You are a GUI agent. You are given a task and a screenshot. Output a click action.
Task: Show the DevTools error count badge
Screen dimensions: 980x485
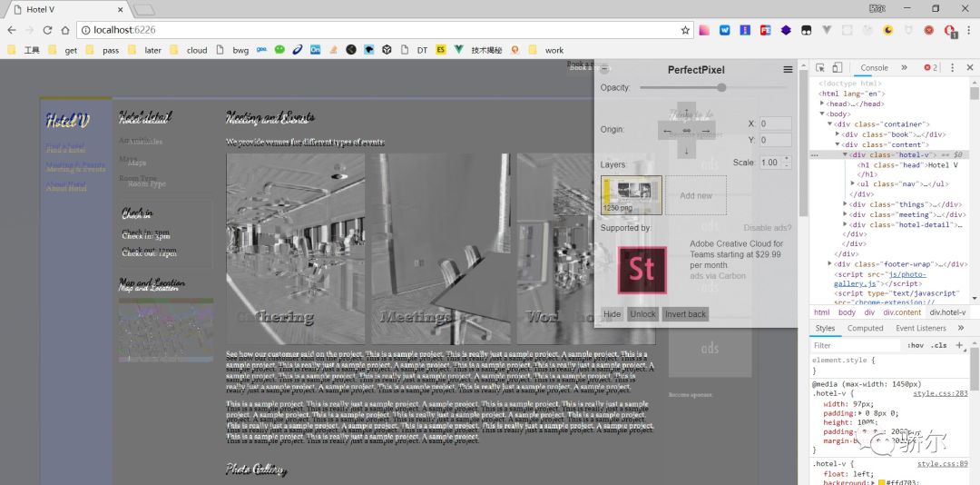coord(931,67)
